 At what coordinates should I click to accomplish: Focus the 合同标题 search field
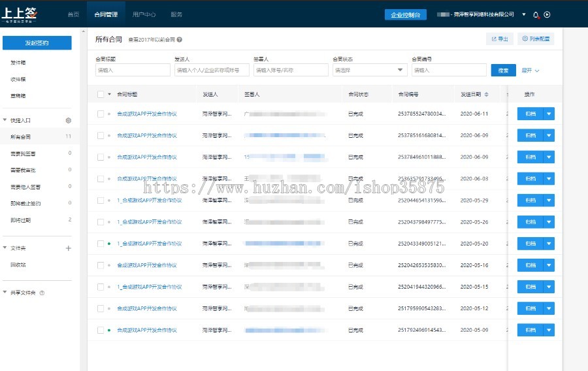click(133, 70)
